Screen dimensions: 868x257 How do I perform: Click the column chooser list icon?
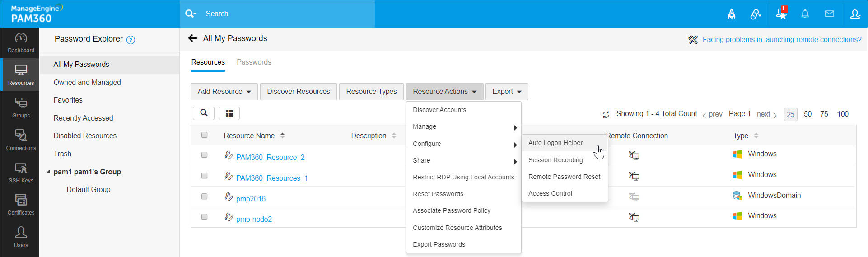pos(229,113)
